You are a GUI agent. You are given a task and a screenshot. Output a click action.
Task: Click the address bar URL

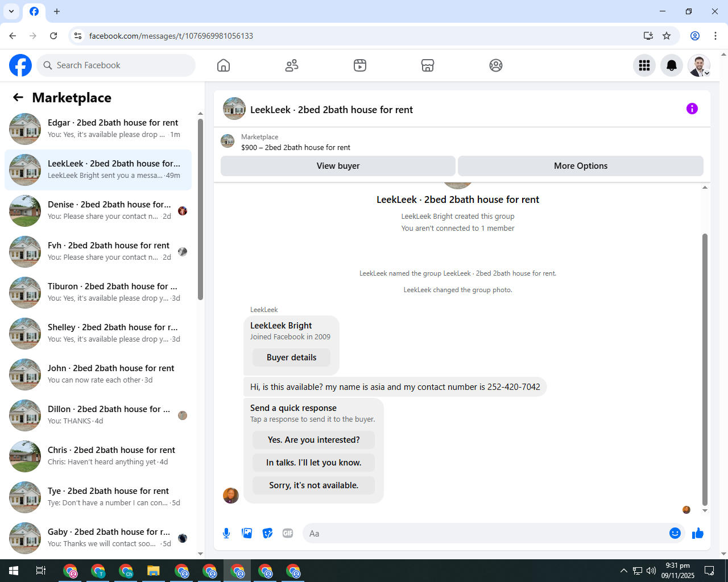[x=171, y=36]
